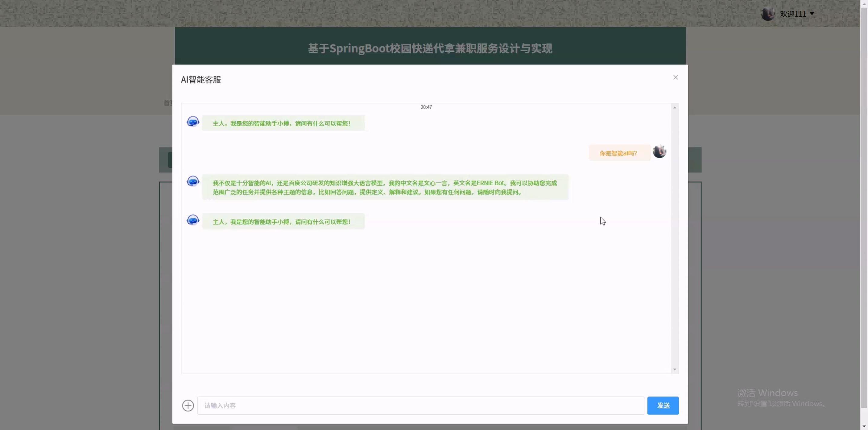Click robot avatar beside the ERNIE Bot reply

pos(193,181)
